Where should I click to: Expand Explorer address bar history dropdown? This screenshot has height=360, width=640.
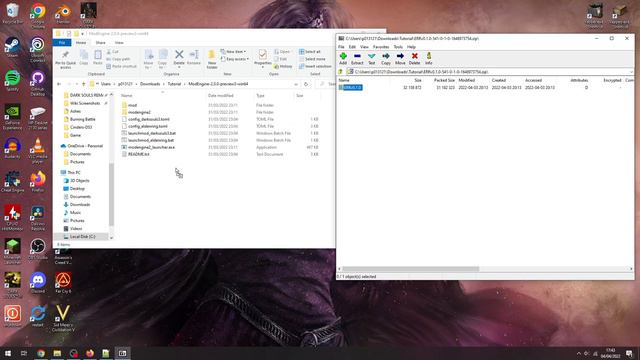296,84
